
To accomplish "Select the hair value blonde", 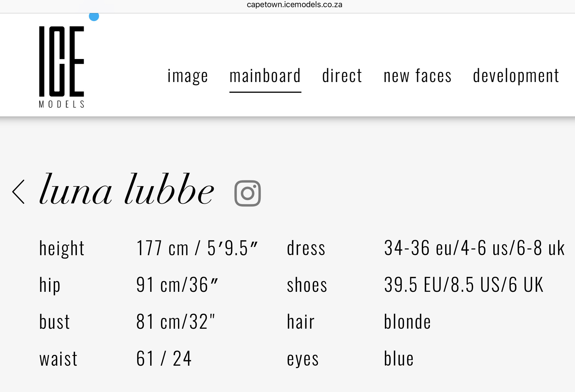I will (407, 321).
